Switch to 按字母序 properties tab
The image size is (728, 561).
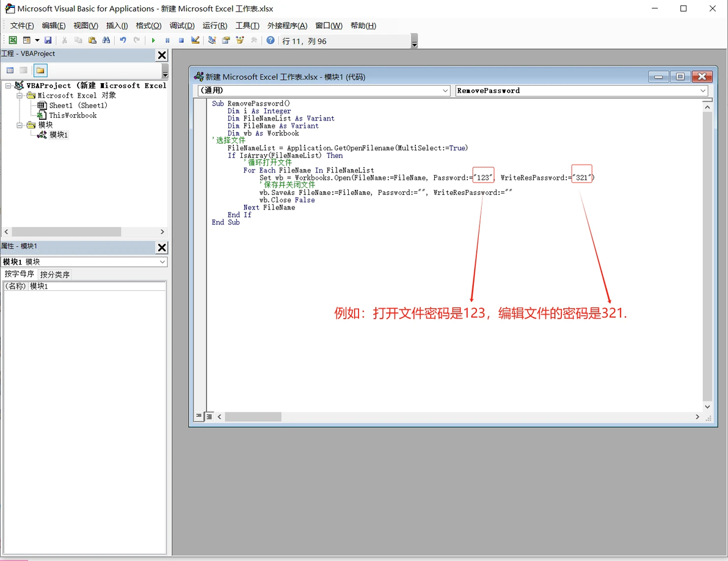20,274
